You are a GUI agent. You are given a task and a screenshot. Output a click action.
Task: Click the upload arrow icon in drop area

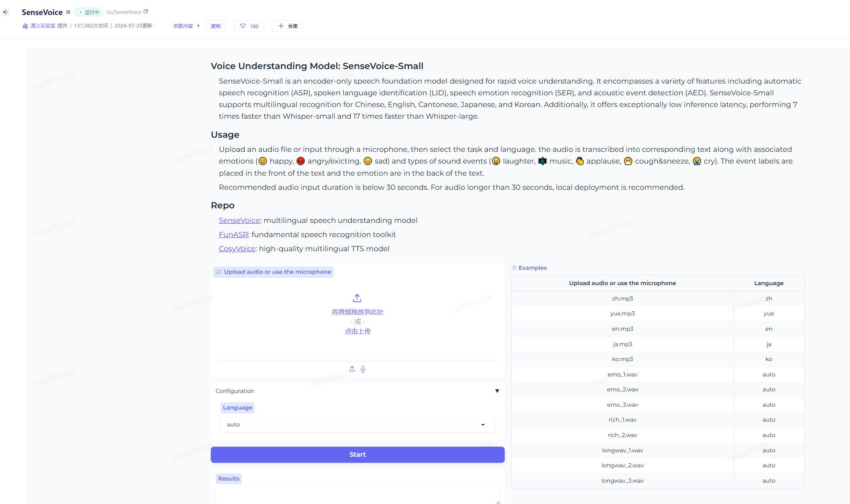point(357,298)
